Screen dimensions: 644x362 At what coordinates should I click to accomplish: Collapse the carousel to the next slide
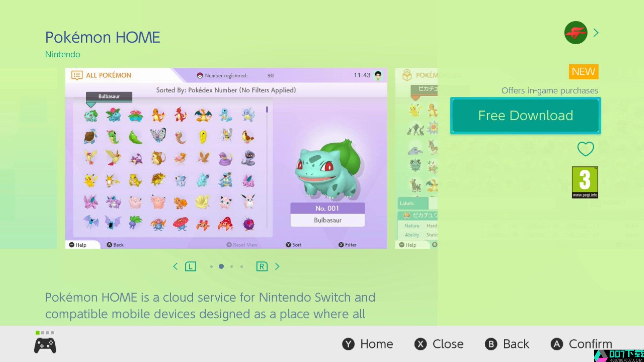(277, 266)
